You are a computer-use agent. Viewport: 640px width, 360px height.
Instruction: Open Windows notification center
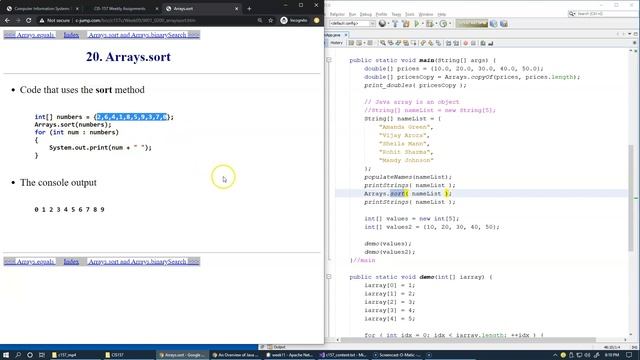(629, 355)
